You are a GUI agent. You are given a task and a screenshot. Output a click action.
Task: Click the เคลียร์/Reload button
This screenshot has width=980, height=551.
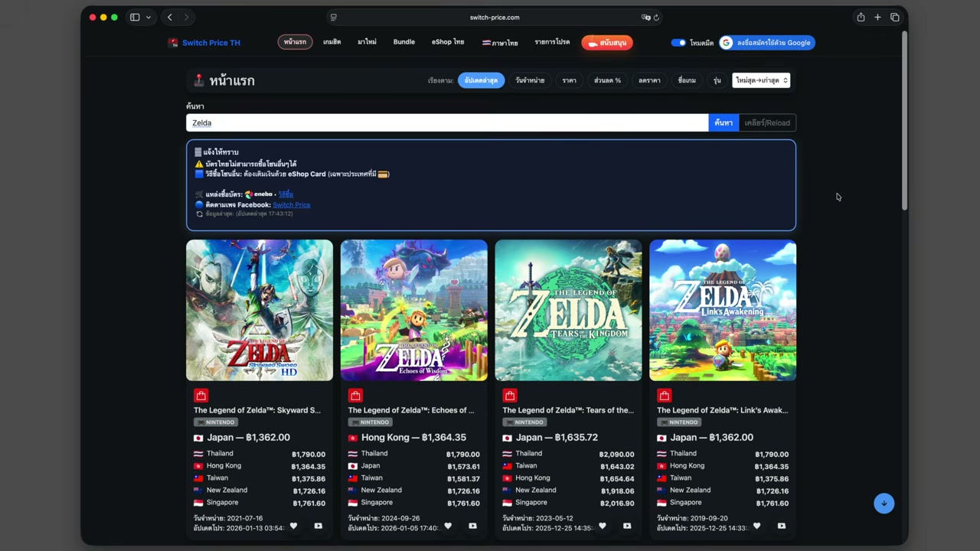click(767, 122)
